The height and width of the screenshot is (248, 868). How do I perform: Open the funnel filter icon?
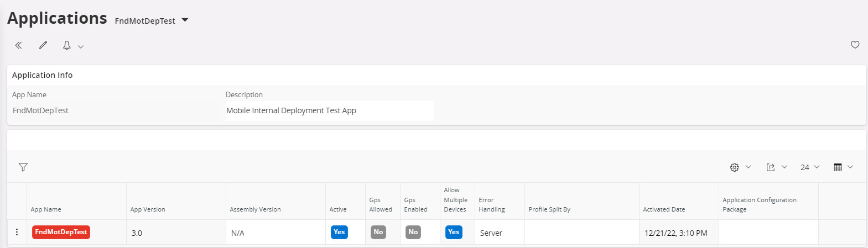pyautogui.click(x=23, y=167)
